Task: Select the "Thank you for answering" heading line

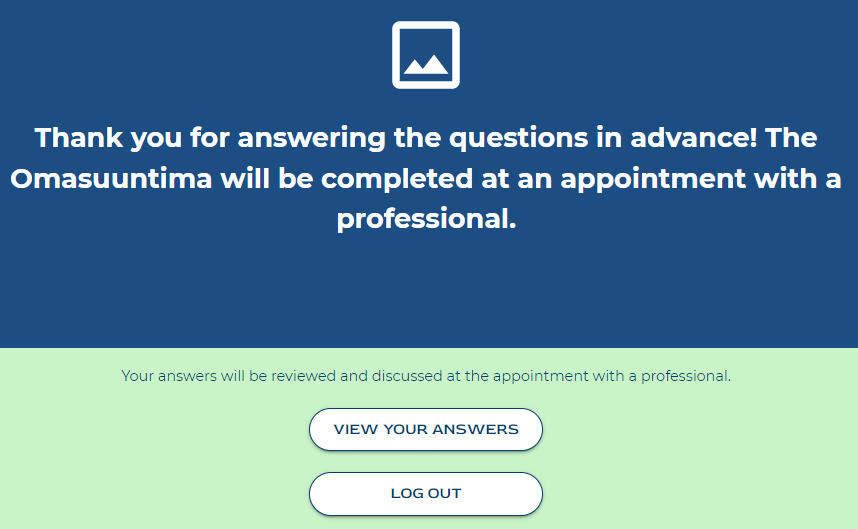Action: [x=426, y=138]
